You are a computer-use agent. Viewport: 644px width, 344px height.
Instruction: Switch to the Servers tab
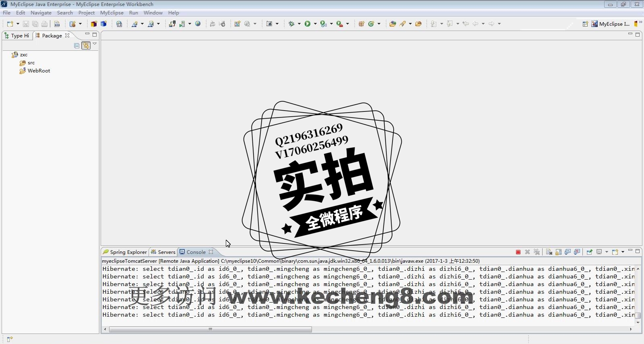pyautogui.click(x=163, y=252)
